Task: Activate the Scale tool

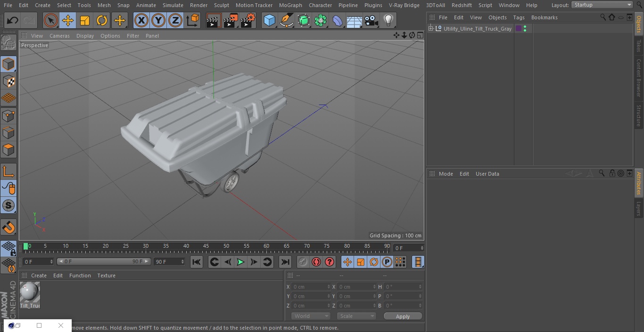Action: click(x=85, y=20)
